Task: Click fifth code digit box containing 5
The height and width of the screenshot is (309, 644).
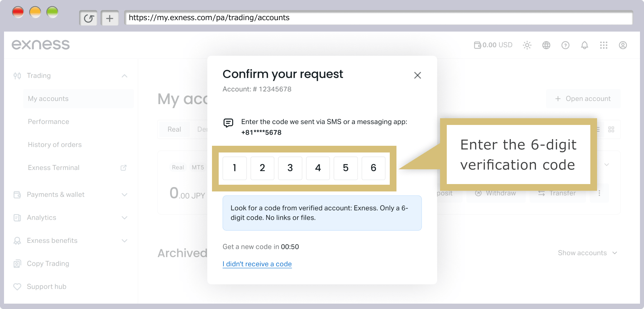Action: [346, 168]
